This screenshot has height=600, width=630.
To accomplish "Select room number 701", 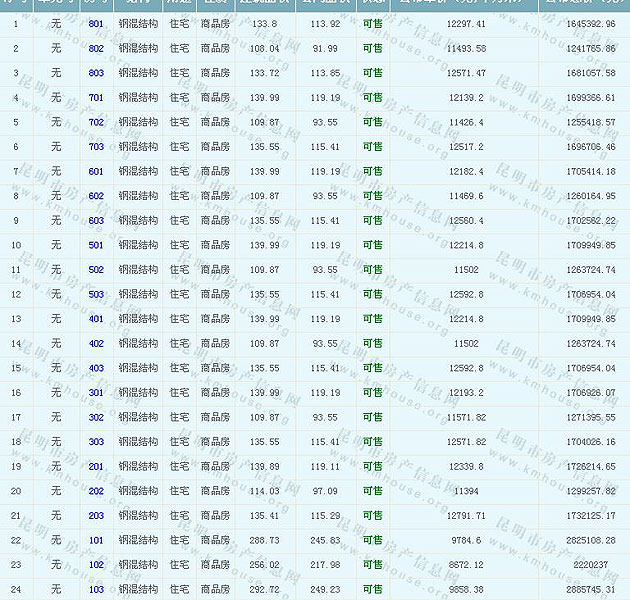I will pyautogui.click(x=96, y=97).
